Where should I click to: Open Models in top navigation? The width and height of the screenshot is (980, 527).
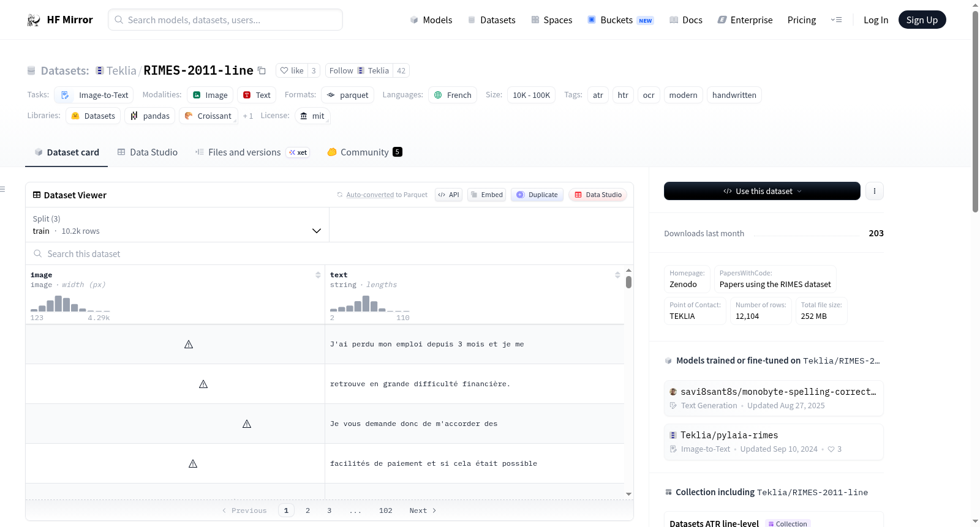click(431, 20)
